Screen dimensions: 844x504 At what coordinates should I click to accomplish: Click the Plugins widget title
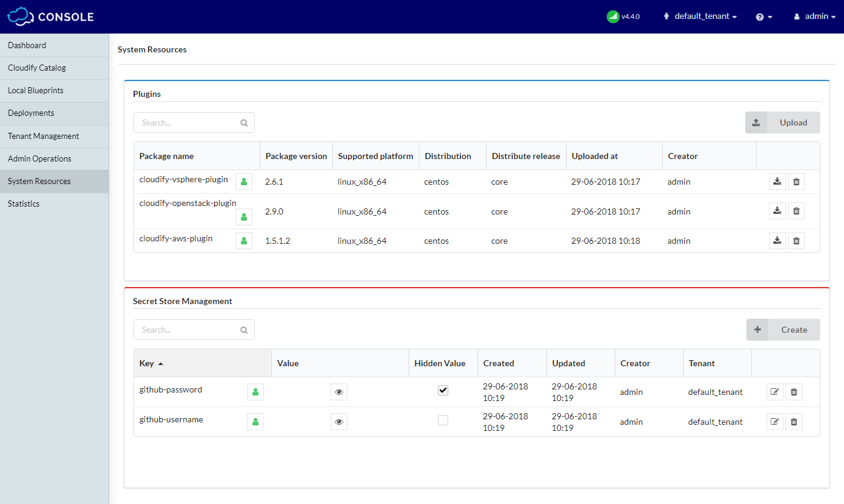coord(147,94)
